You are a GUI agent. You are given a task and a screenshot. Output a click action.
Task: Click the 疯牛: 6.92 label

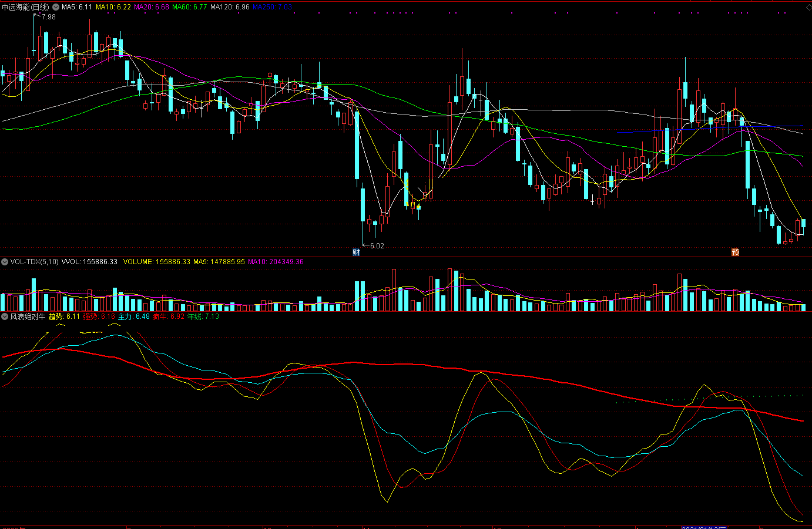tap(169, 316)
